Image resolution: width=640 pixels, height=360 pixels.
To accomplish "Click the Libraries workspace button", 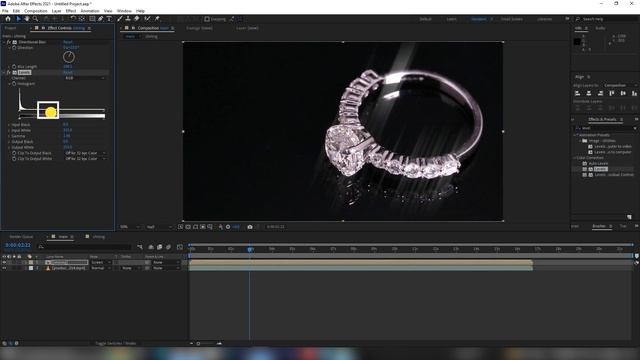I will (x=544, y=19).
